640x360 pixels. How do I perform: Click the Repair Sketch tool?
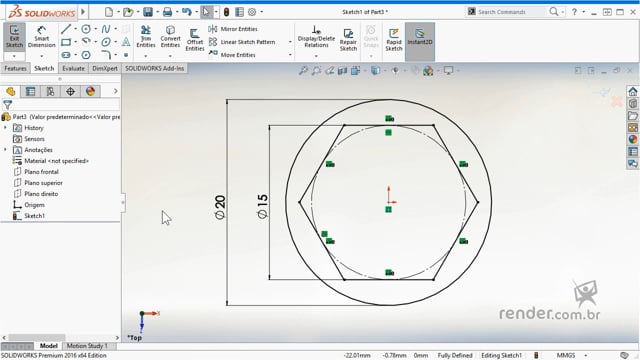pos(348,40)
